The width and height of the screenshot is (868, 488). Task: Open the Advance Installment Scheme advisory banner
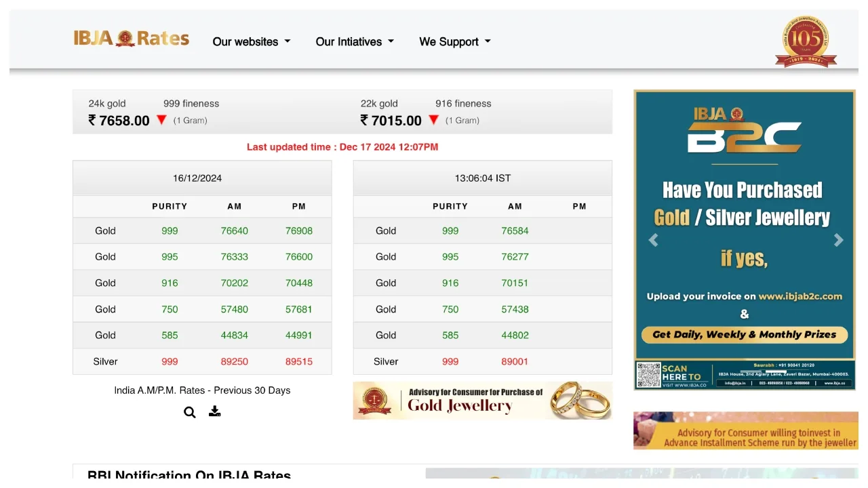click(746, 430)
